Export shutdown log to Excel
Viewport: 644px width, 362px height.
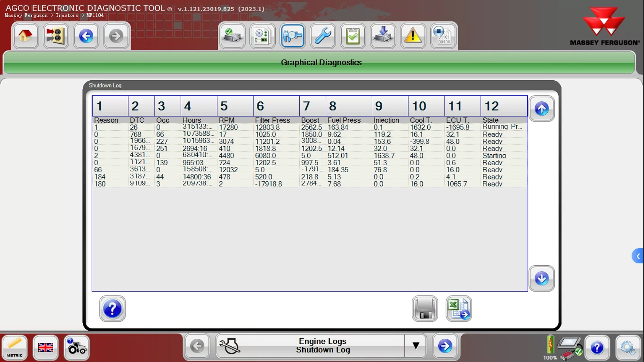[x=458, y=309]
